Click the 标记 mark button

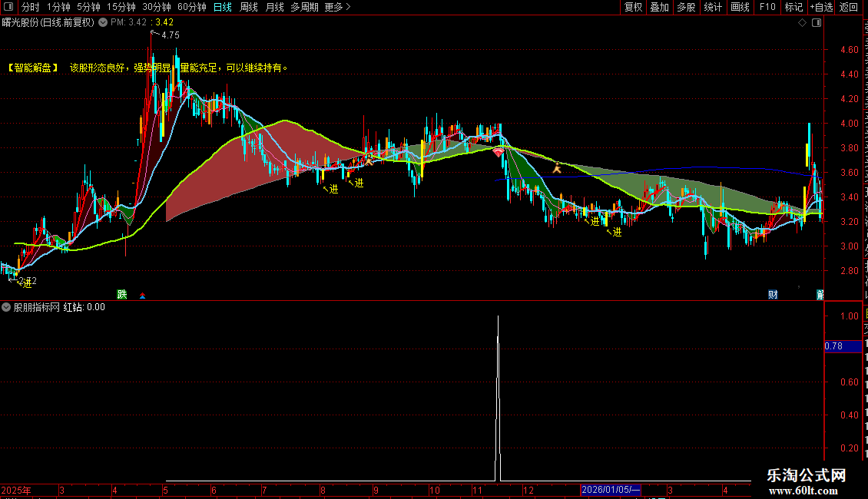793,7
